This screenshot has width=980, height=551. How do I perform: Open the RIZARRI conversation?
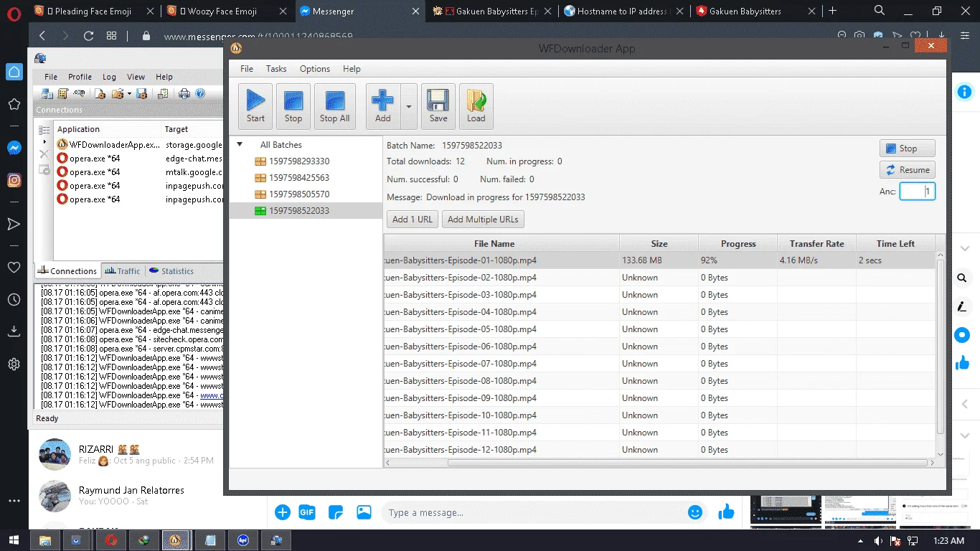[x=128, y=455]
